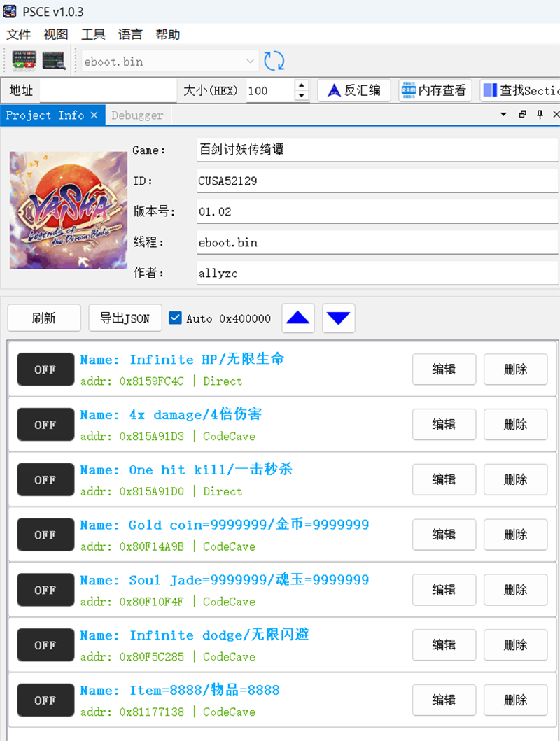Click the monitor with magnifier toolbar icon
This screenshot has width=560, height=741.
(54, 61)
